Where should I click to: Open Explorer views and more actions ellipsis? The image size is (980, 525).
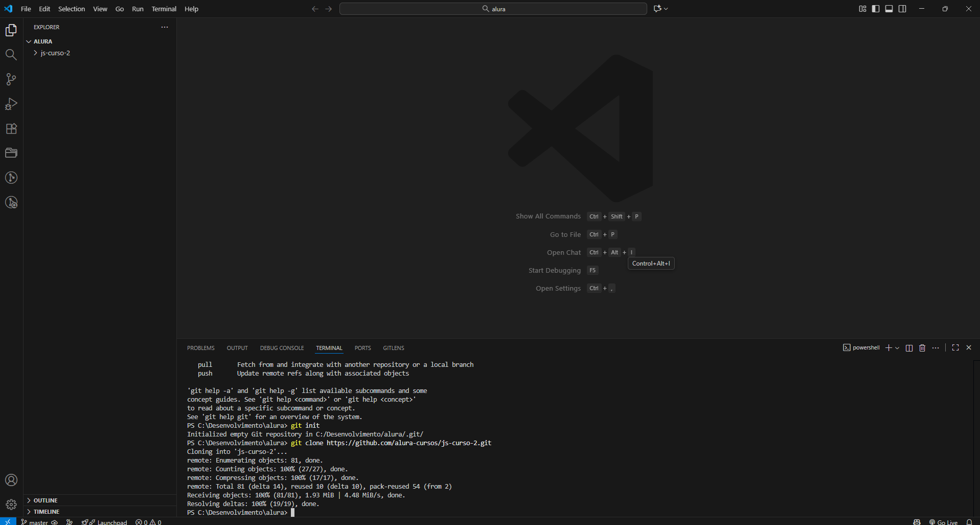point(165,27)
